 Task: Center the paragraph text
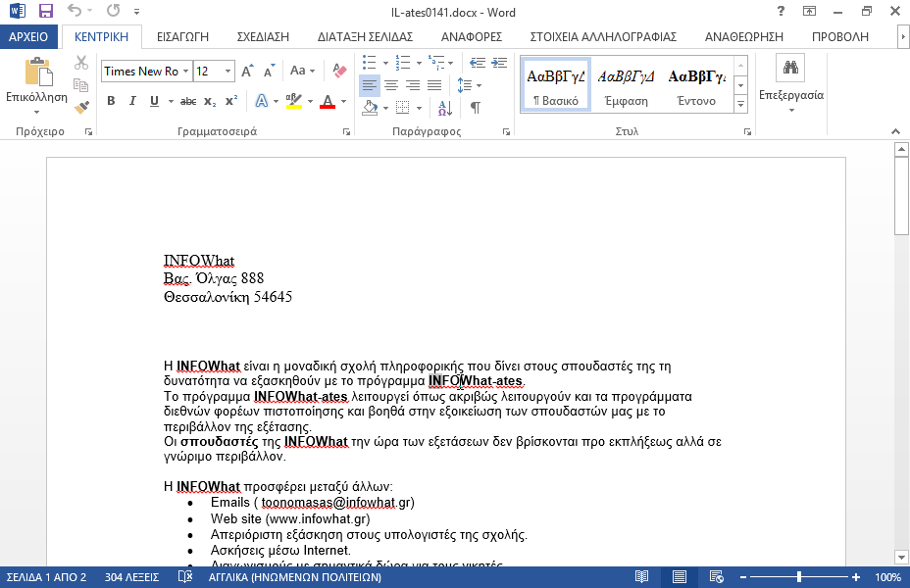pos(391,86)
